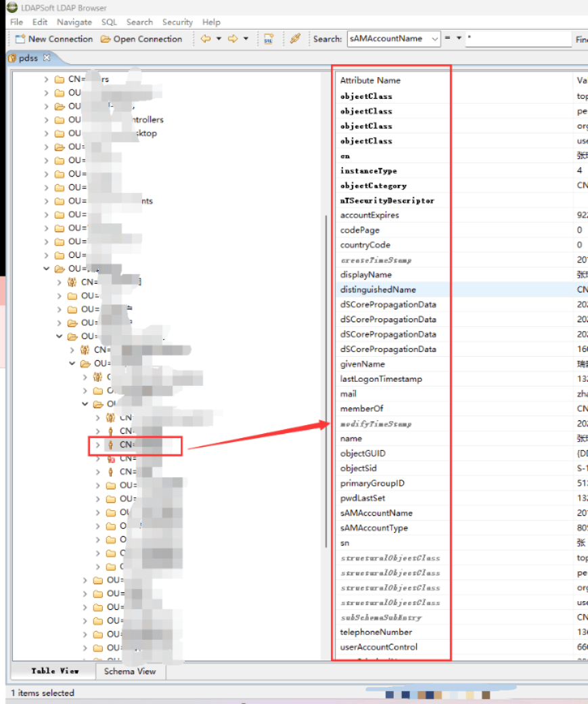Viewport: 588px width, 704px height.
Task: Open the back arrow history dropdown
Action: coord(219,39)
